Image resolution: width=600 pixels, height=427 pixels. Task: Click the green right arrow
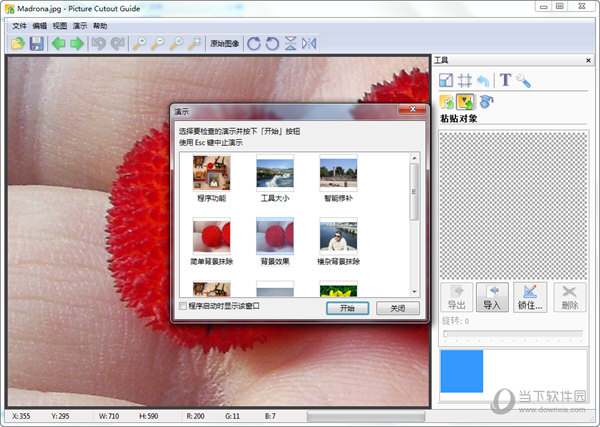tap(77, 44)
